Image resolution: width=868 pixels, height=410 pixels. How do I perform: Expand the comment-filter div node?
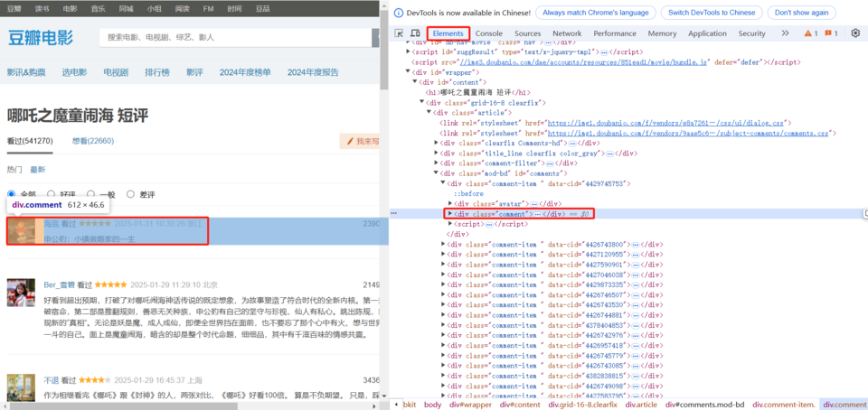tap(436, 163)
